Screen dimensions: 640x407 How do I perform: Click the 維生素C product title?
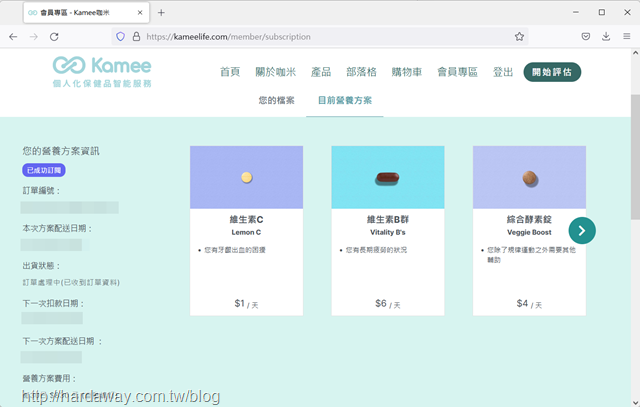pos(247,220)
